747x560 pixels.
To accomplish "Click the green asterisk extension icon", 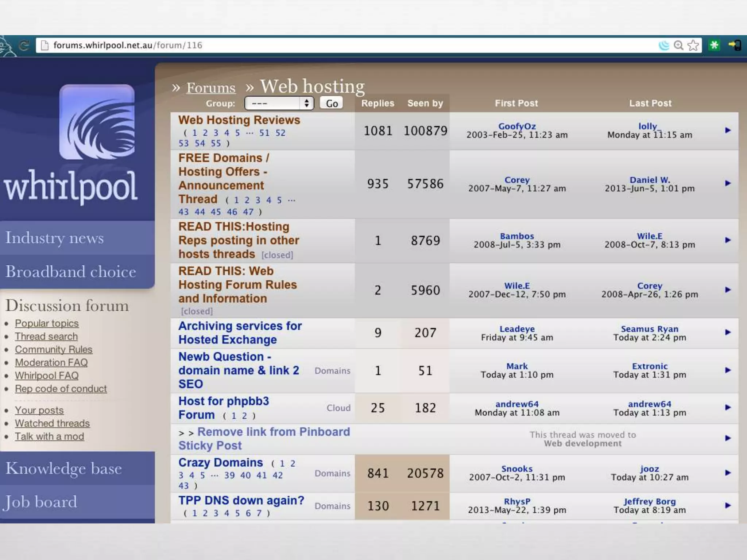I will coord(714,45).
